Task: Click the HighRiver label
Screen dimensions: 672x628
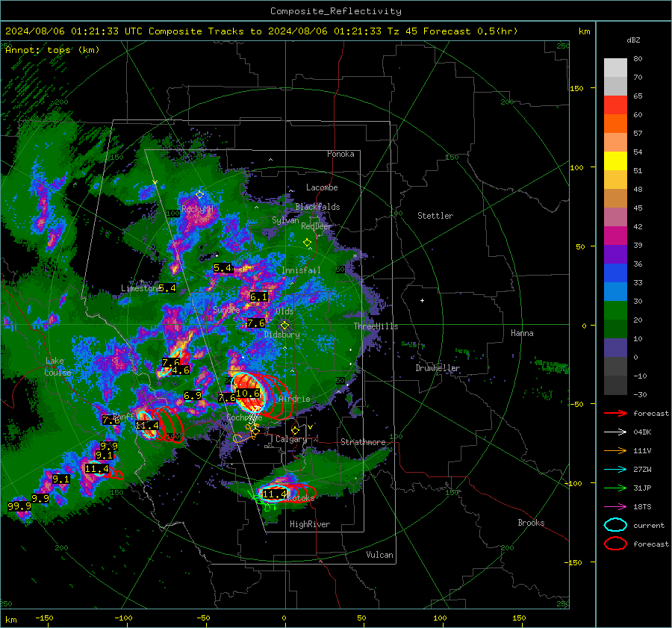Action: pos(310,524)
